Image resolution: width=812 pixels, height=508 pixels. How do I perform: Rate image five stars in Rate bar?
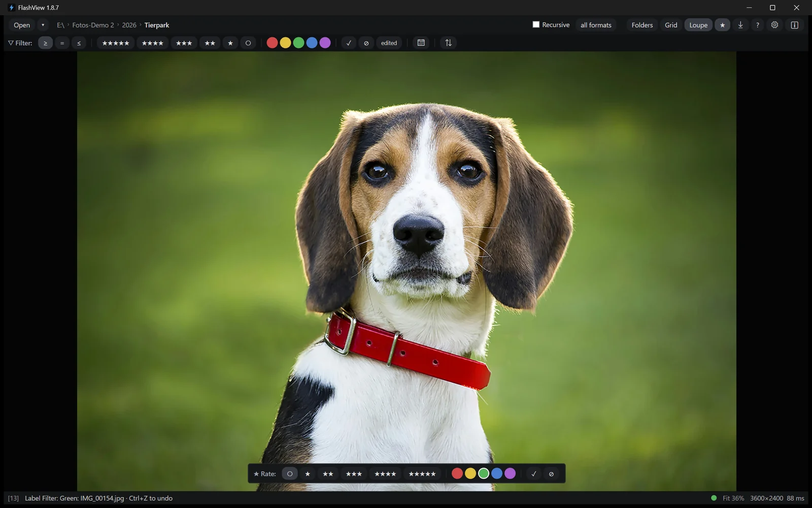click(x=422, y=474)
